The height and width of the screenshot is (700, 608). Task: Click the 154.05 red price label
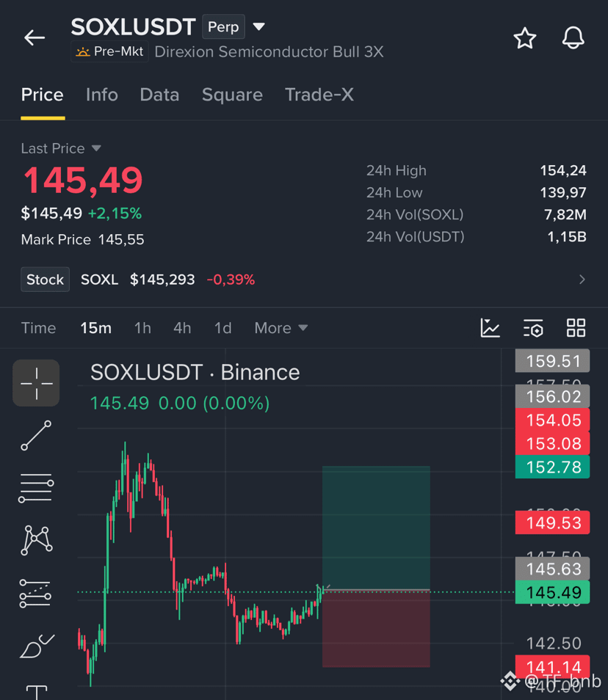click(x=553, y=420)
